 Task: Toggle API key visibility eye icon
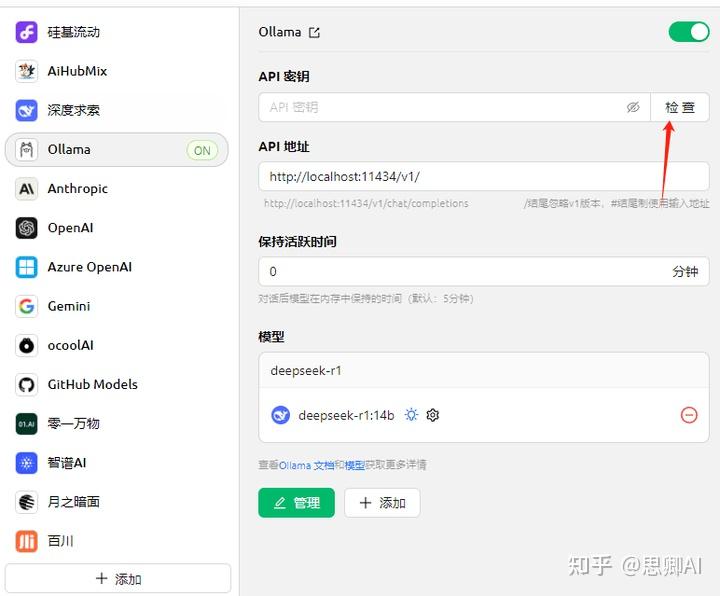pos(633,107)
